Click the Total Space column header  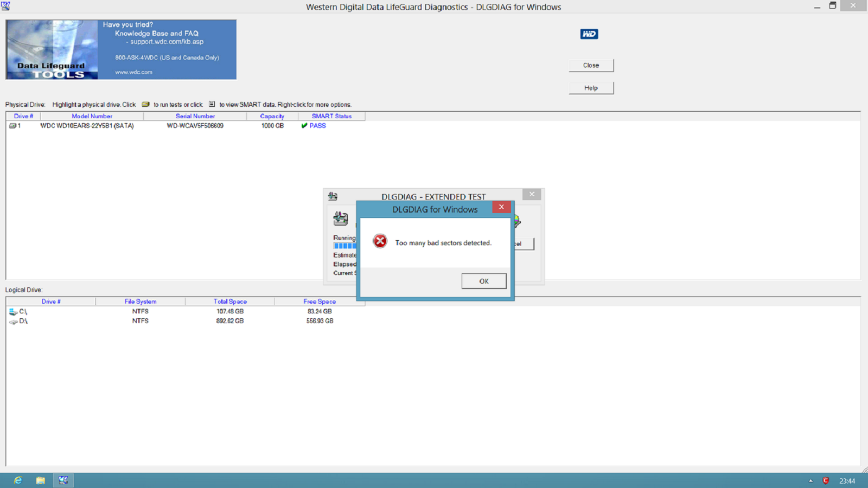(x=230, y=301)
